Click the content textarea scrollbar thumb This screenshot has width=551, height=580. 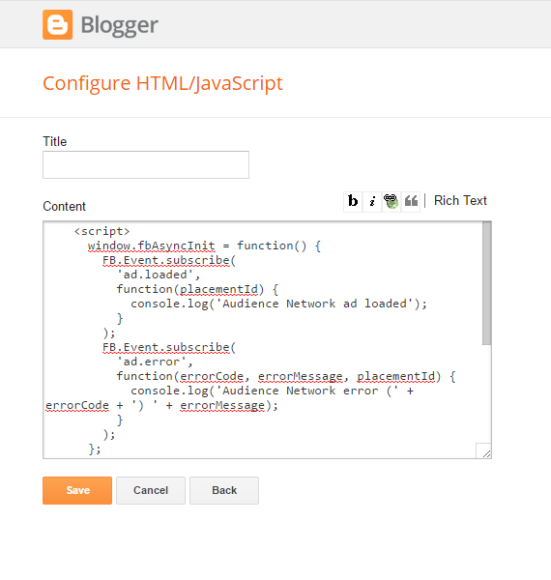[x=487, y=283]
